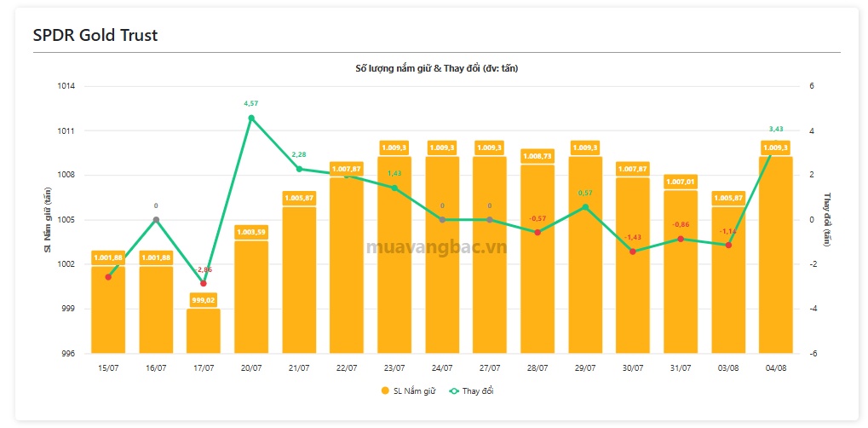Click the 03/08 orange bar
Image resolution: width=868 pixels, height=428 pixels.
[728, 280]
